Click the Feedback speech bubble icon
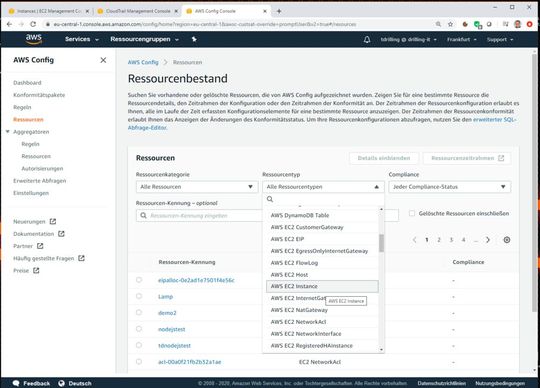540x388 pixels. tap(16, 383)
